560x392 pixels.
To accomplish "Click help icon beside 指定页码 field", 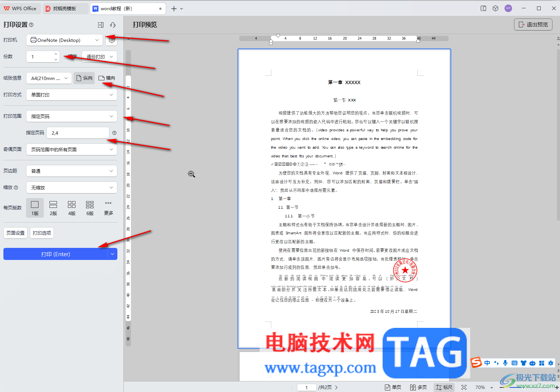I will [x=114, y=133].
